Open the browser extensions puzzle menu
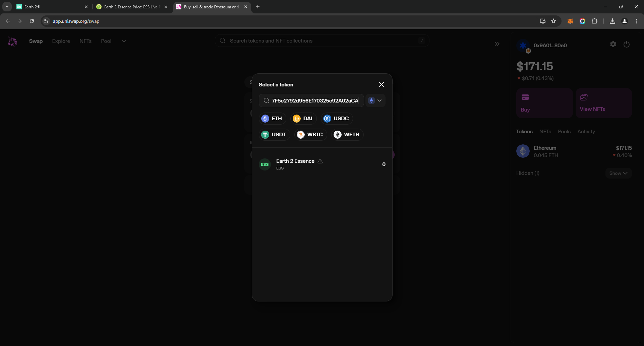 (594, 21)
